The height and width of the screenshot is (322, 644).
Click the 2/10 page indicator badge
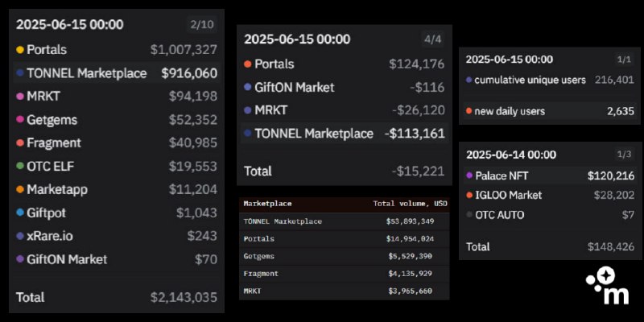click(x=201, y=25)
